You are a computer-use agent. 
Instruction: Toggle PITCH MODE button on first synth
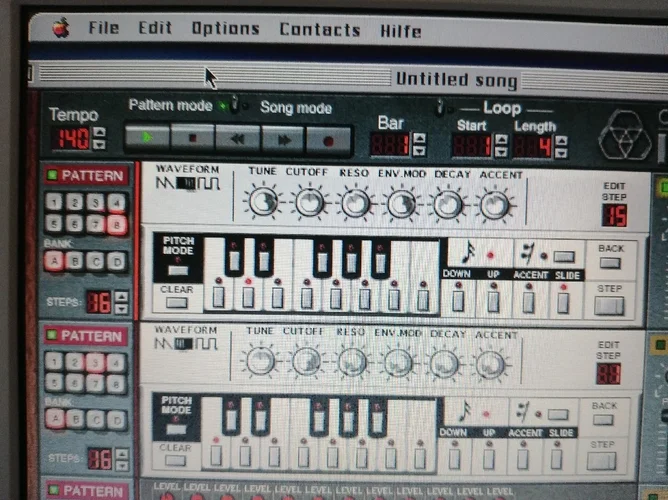178,270
